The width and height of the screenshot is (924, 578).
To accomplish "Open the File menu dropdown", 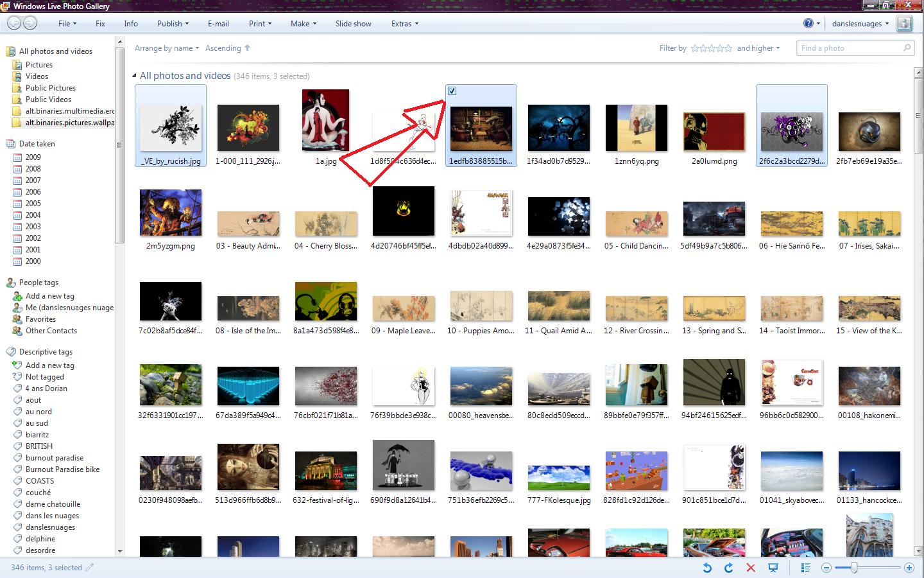I will [67, 24].
